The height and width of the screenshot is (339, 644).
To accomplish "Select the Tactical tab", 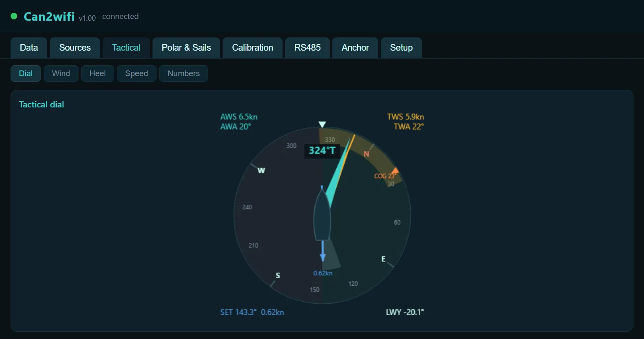I will 126,48.
